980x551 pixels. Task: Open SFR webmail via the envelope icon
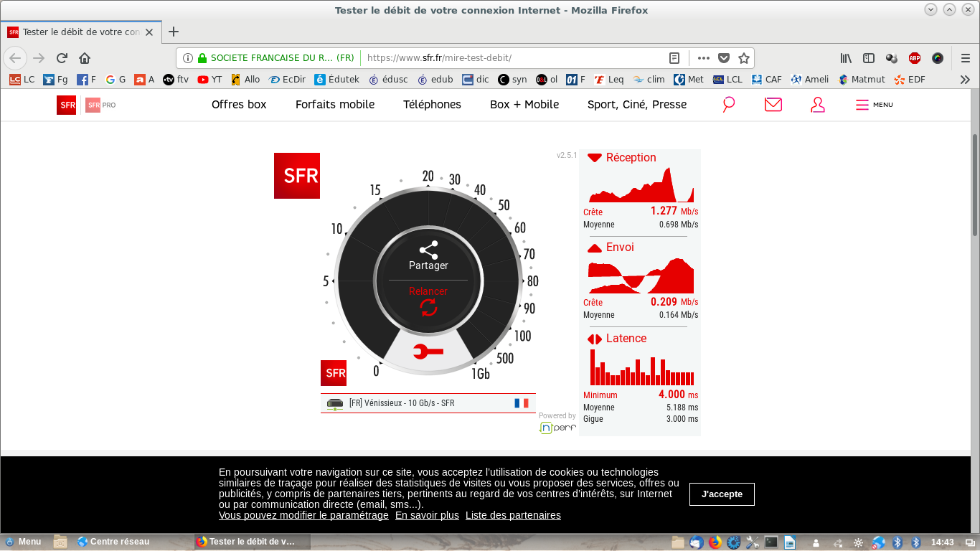click(772, 104)
